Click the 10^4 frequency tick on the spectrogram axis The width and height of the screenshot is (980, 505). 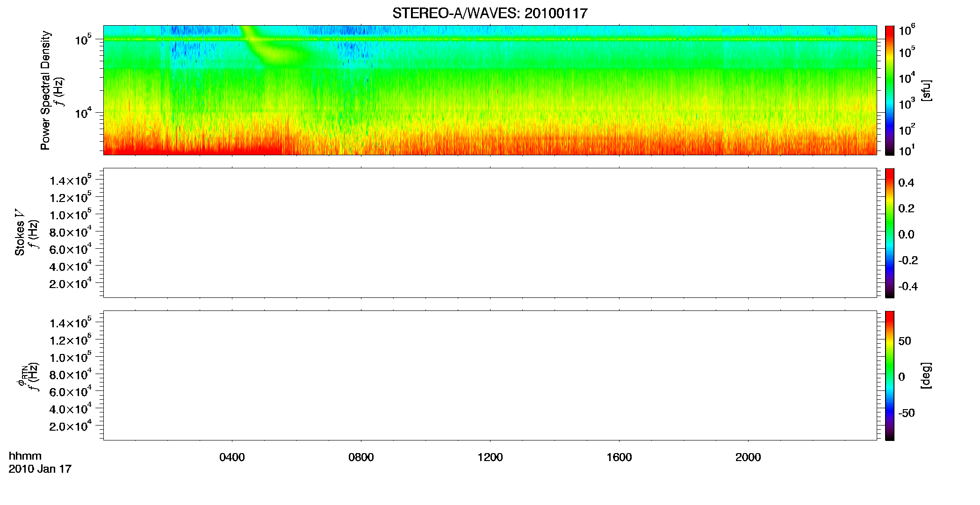[x=83, y=113]
